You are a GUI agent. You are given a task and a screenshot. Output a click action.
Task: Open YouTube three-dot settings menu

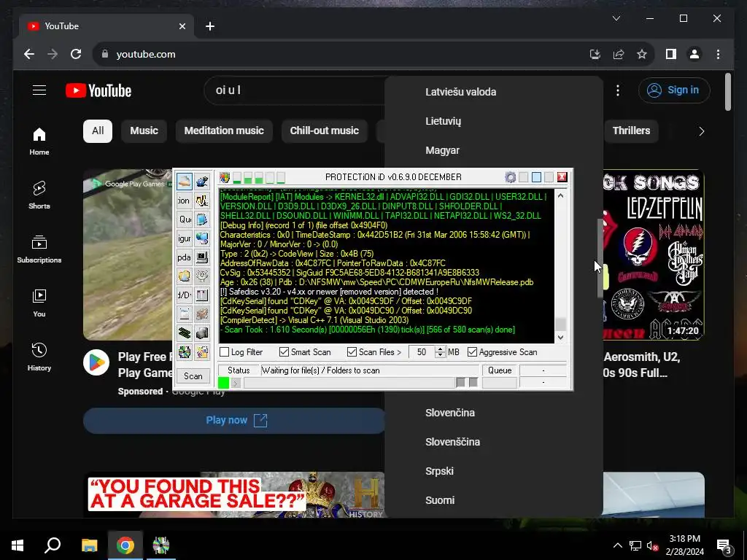[618, 90]
